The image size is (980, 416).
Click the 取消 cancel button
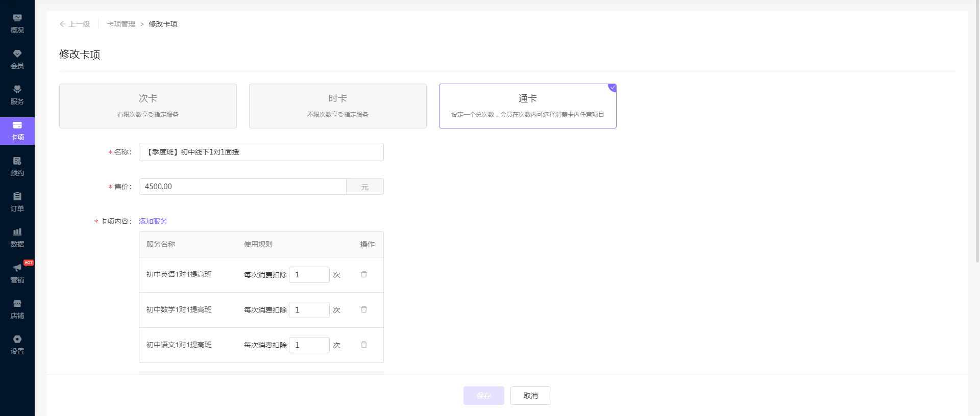click(531, 396)
